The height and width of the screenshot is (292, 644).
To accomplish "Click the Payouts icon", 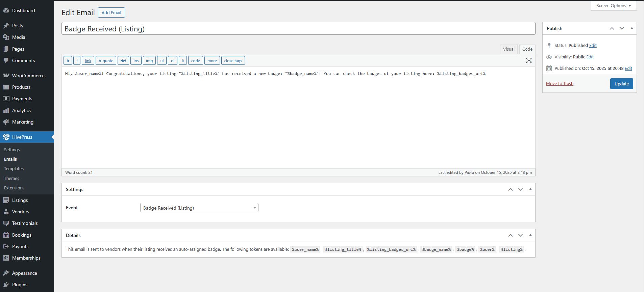I will click(x=6, y=246).
